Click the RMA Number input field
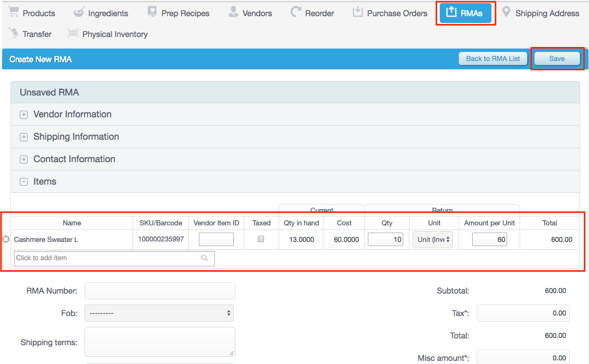This screenshot has height=364, width=589. coord(160,291)
